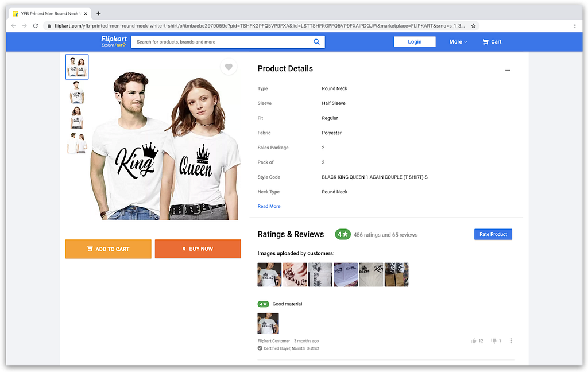This screenshot has height=372, width=588.
Task: Read More product details link
Action: [x=269, y=206]
